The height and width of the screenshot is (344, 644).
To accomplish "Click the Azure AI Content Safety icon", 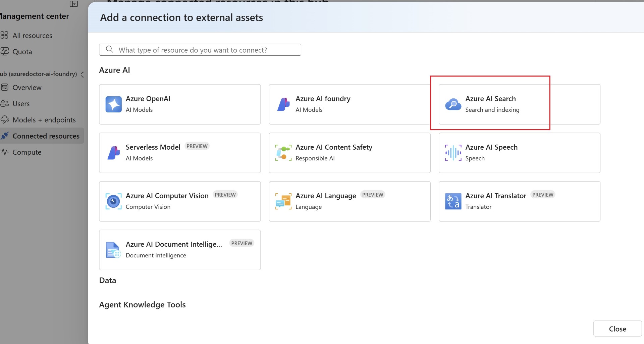I will coord(283,153).
